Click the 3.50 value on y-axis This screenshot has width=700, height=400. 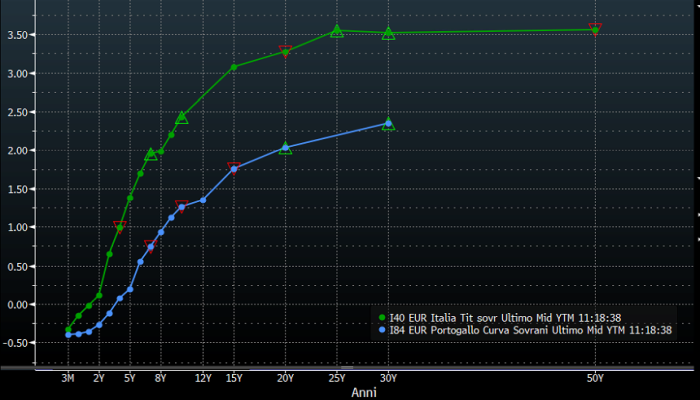coord(18,35)
